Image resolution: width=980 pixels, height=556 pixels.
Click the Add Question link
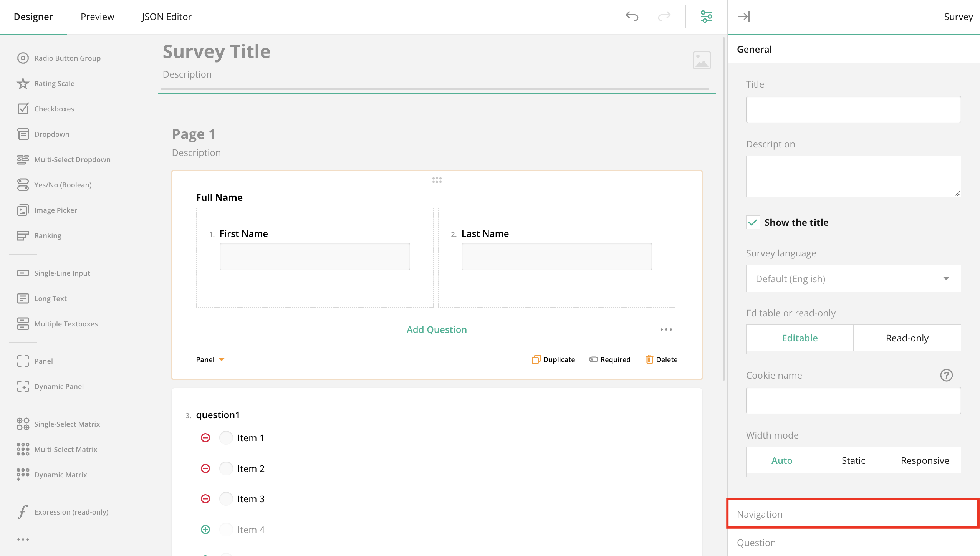(437, 329)
